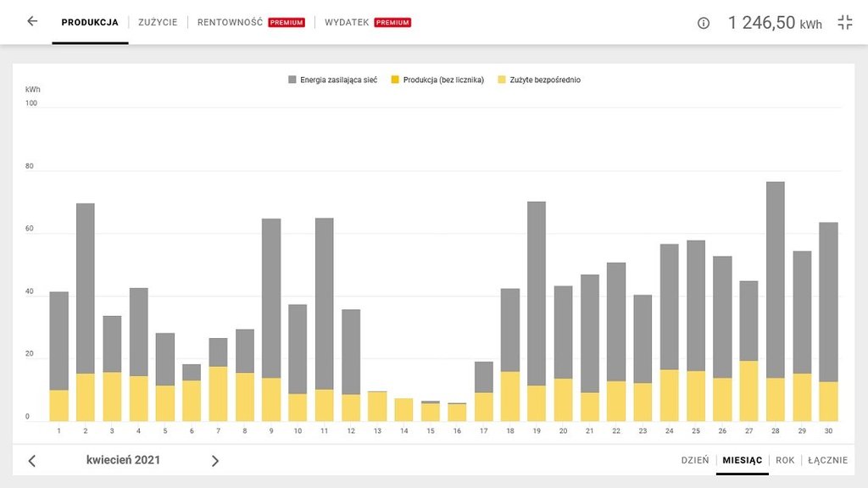This screenshot has height=488, width=868.
Task: Toggle the Zużyte bezpośrednio legend series
Action: tap(539, 80)
